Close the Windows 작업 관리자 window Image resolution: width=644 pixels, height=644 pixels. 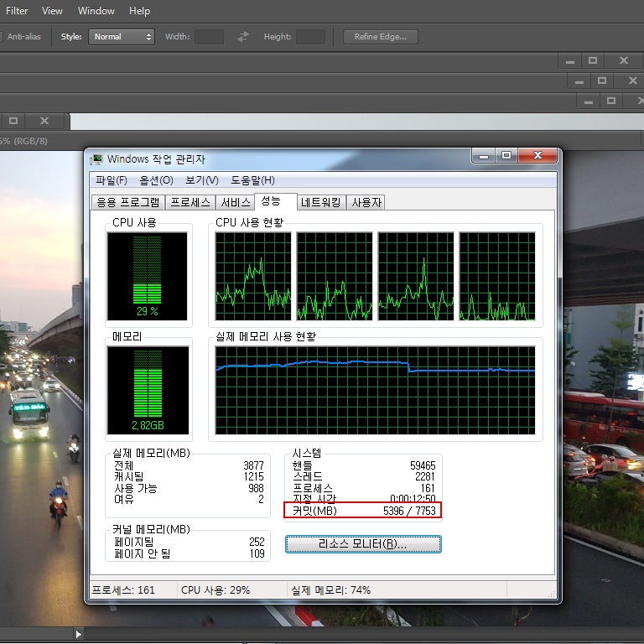[x=538, y=156]
